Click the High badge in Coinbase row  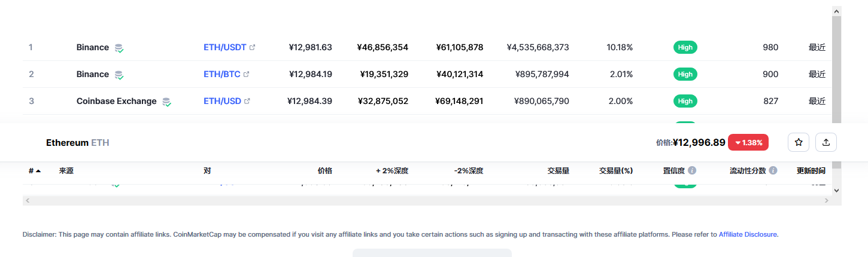pyautogui.click(x=685, y=101)
